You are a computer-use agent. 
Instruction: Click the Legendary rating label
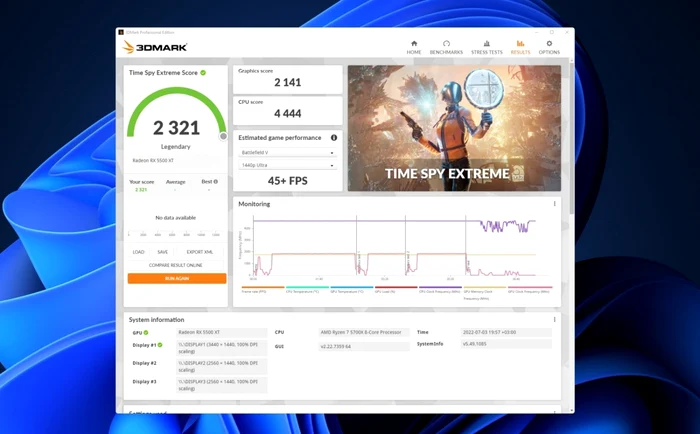pyautogui.click(x=175, y=146)
